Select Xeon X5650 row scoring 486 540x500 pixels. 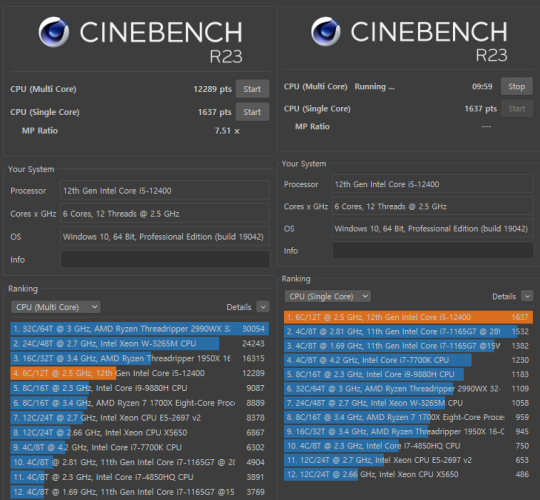click(x=408, y=474)
